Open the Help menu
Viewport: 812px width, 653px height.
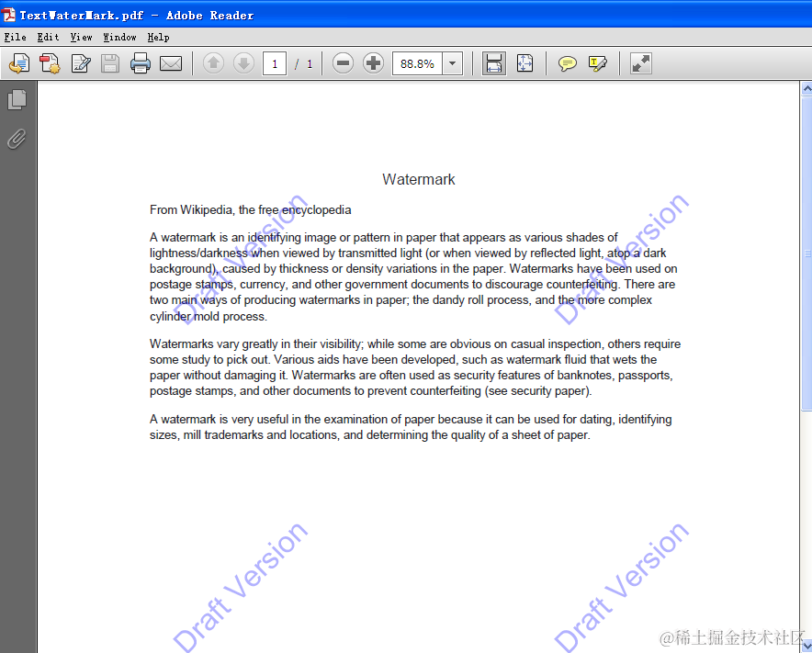(158, 38)
